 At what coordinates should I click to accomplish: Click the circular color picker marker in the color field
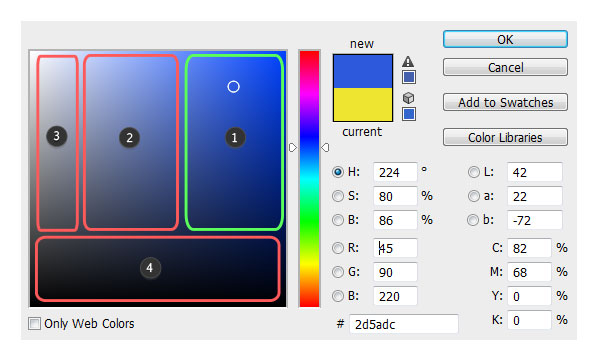[233, 87]
